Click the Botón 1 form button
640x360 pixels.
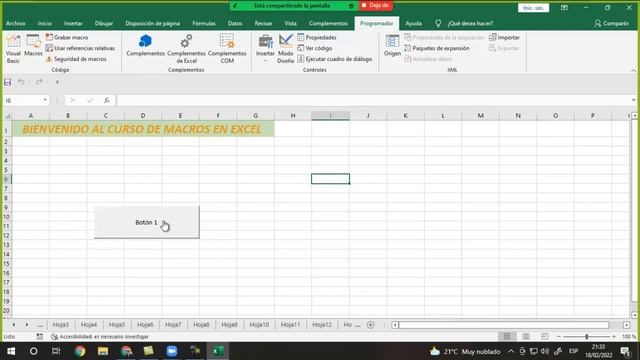[147, 222]
